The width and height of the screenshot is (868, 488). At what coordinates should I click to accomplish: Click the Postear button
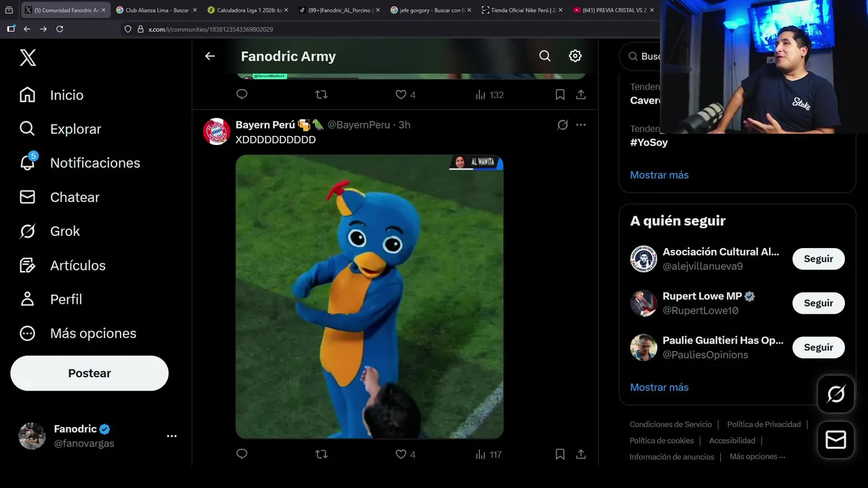90,373
